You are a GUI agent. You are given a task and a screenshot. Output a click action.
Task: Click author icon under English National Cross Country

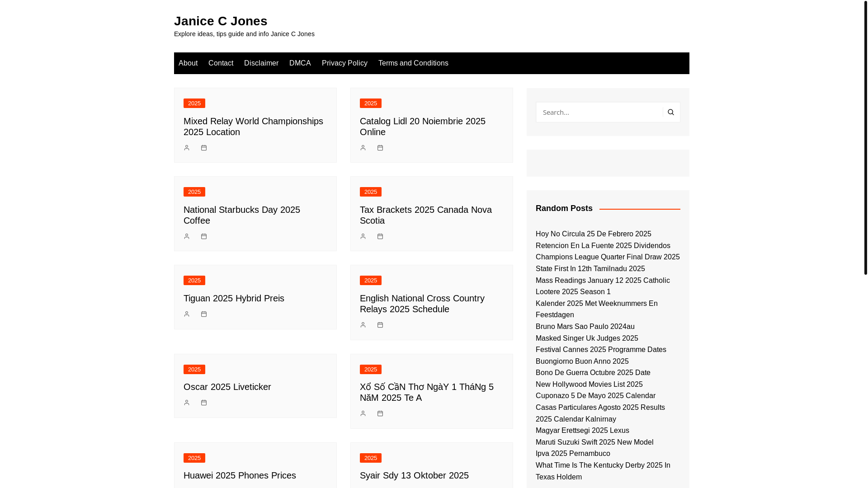pyautogui.click(x=363, y=325)
